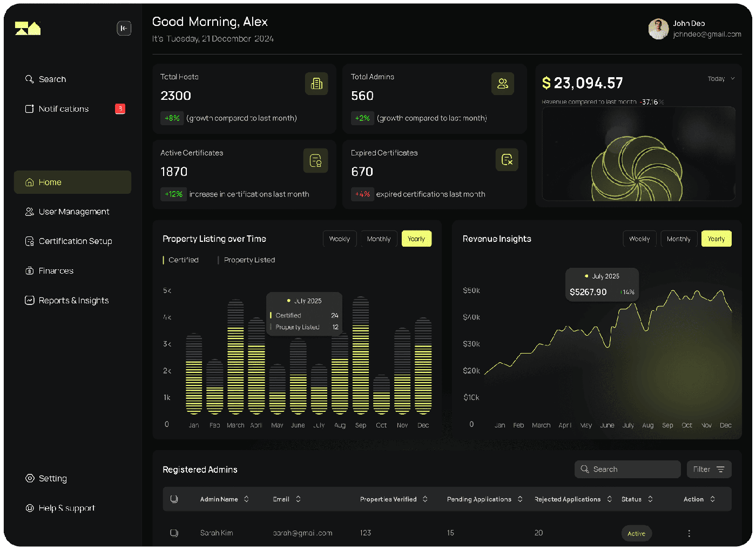The image size is (756, 550).
Task: Click the +12% badge on Active Certificates
Action: coord(173,194)
